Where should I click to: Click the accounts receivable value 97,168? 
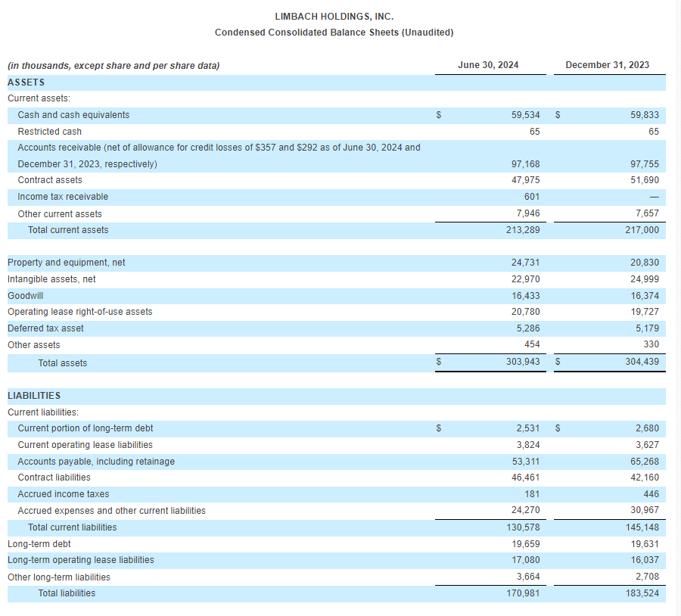pos(526,164)
